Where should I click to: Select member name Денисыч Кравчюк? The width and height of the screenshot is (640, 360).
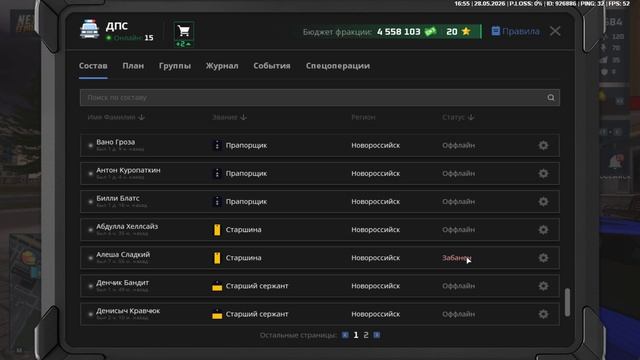tap(128, 311)
